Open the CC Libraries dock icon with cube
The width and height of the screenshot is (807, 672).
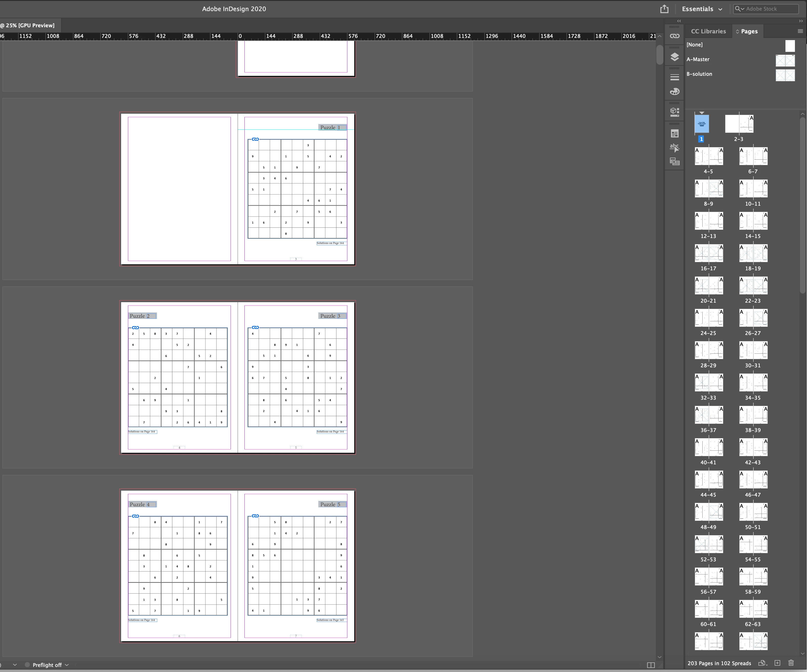pyautogui.click(x=675, y=112)
